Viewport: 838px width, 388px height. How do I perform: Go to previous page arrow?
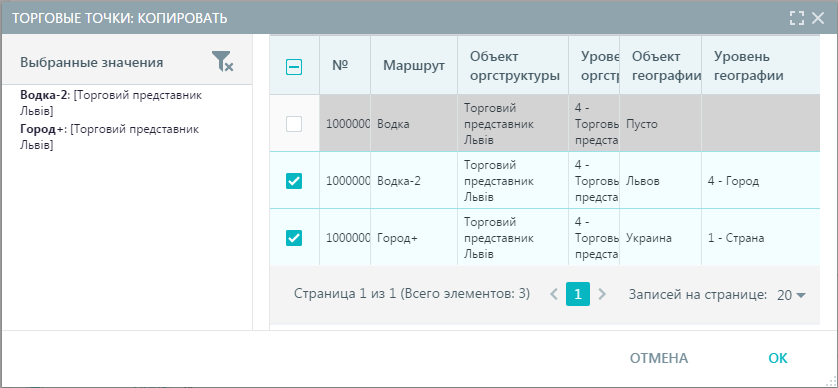pos(554,294)
